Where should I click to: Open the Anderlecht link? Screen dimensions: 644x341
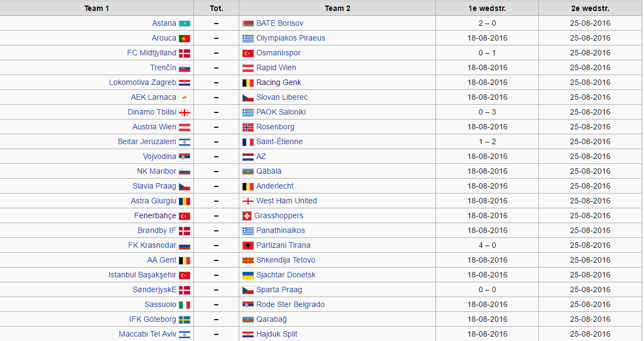coord(275,186)
